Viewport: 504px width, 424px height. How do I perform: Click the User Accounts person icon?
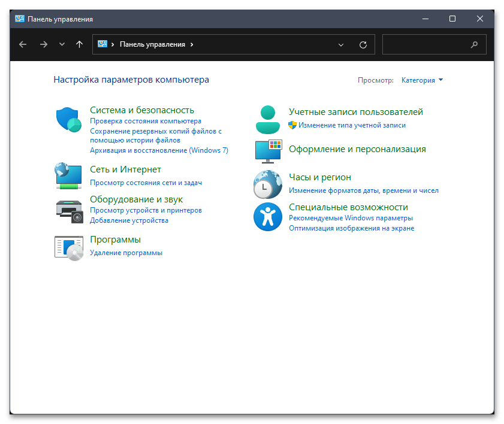pyautogui.click(x=267, y=119)
